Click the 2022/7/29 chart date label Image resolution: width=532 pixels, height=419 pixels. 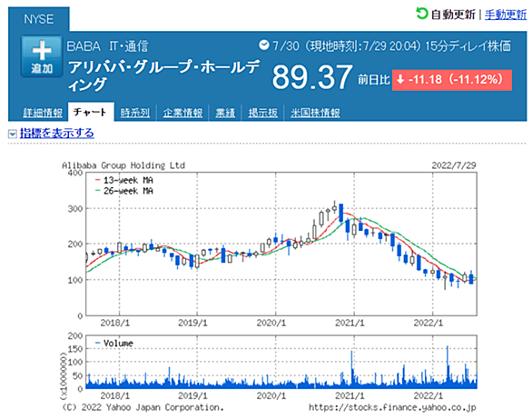click(454, 165)
